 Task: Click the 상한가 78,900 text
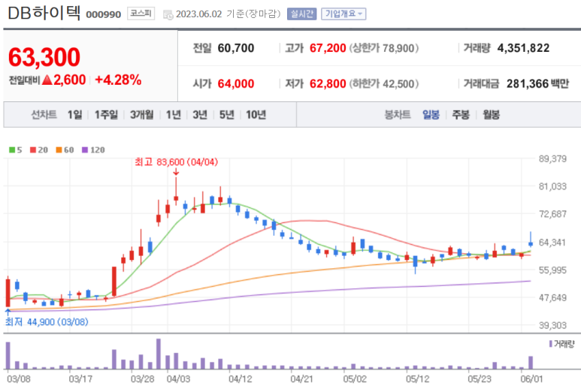(x=384, y=48)
